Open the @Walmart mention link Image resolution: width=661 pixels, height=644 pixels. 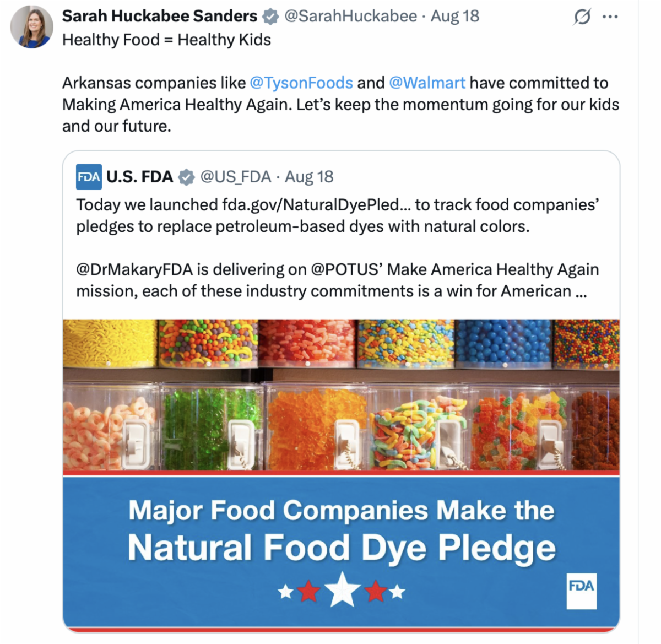click(427, 83)
